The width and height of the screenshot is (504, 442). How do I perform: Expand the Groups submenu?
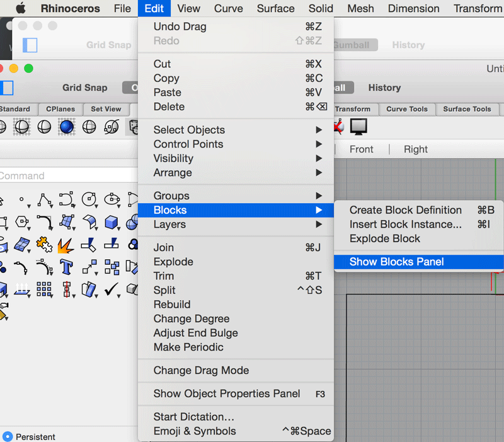(x=236, y=195)
